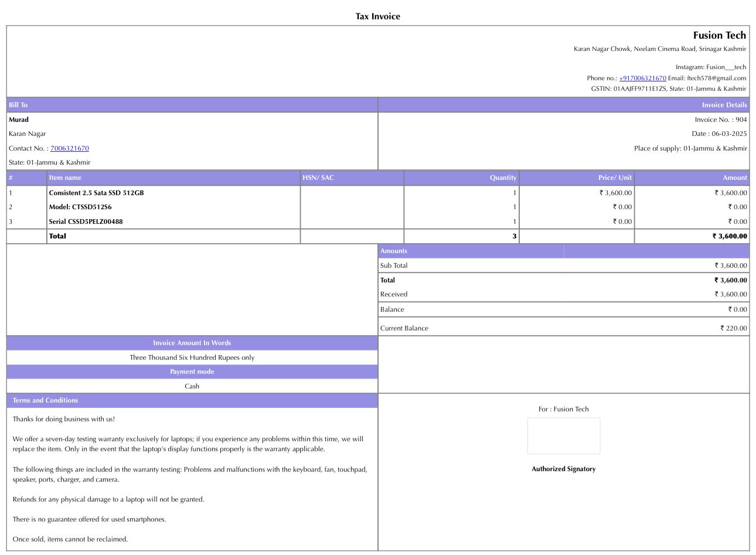Click the 7006321670 contact number link

click(x=69, y=148)
